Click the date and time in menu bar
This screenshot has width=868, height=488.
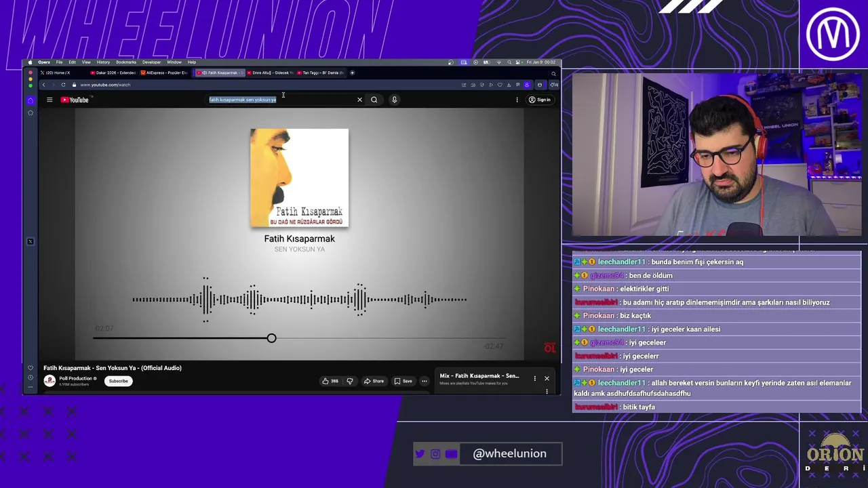tap(541, 62)
